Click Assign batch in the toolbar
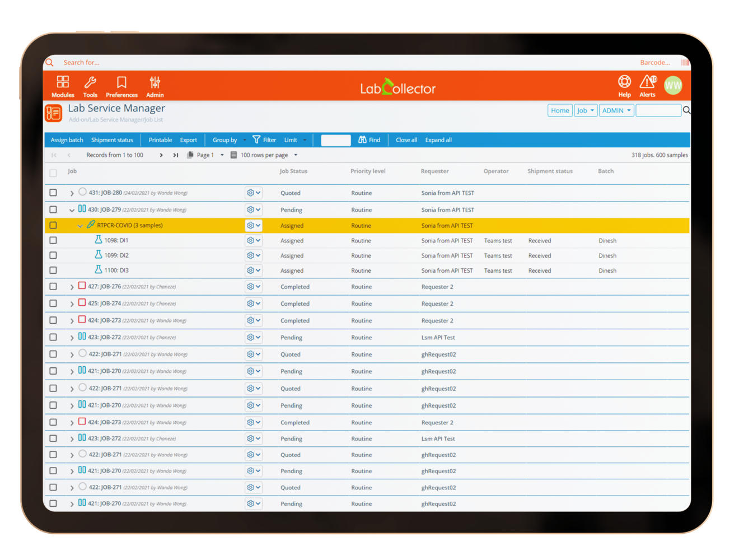Screen dimensions: 739x560 pos(67,140)
